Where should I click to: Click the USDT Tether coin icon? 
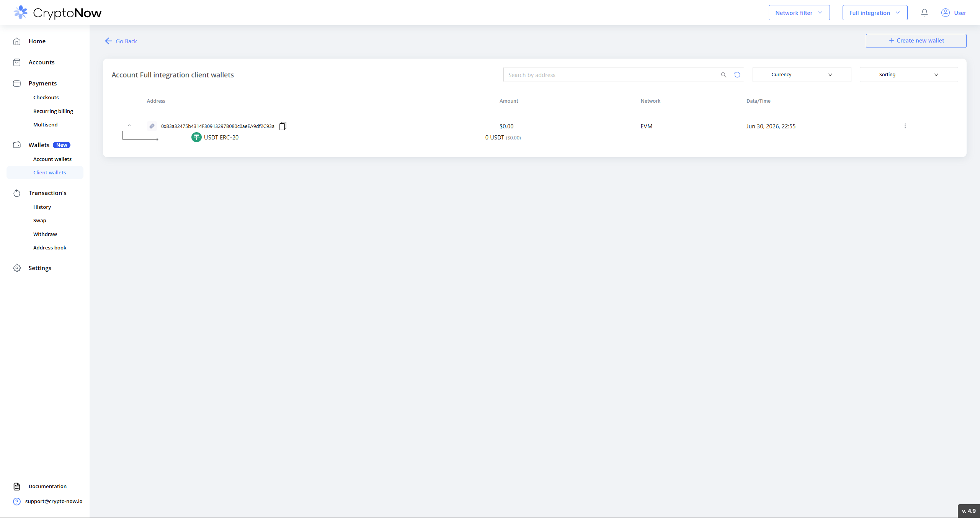point(196,137)
